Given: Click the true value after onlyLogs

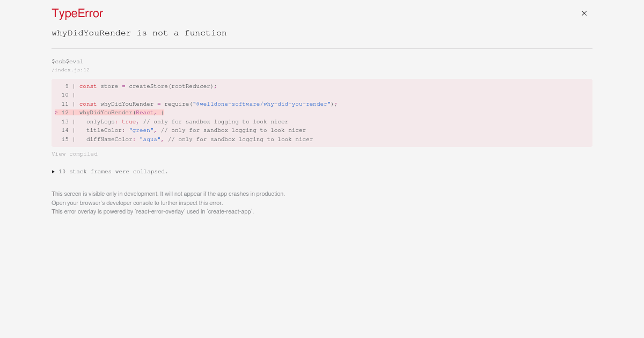Looking at the screenshot, I should (128, 122).
